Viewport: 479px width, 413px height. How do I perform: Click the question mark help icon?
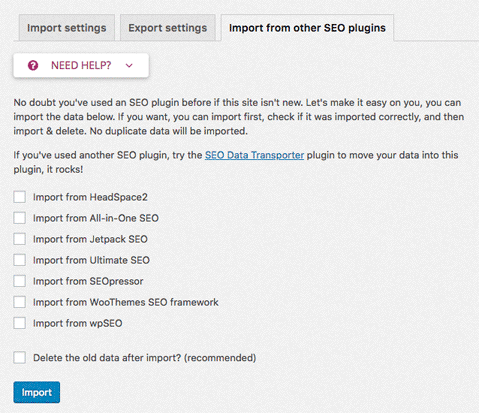tap(33, 65)
